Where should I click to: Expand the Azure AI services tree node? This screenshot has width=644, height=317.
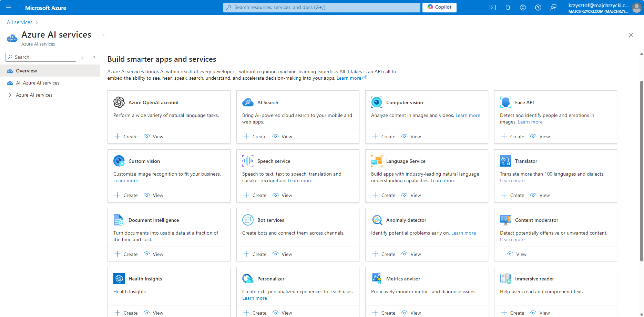pyautogui.click(x=10, y=95)
